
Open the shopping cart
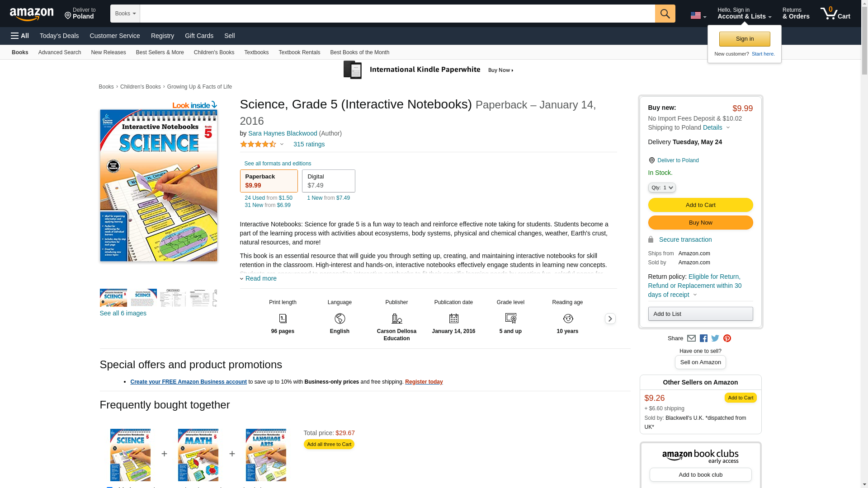click(x=835, y=14)
